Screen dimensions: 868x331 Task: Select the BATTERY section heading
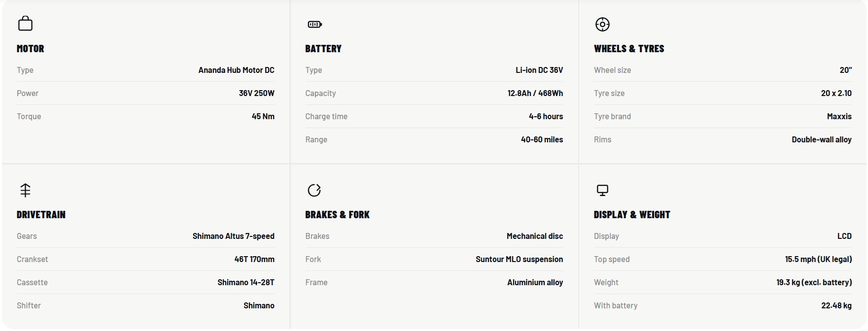pyautogui.click(x=323, y=49)
